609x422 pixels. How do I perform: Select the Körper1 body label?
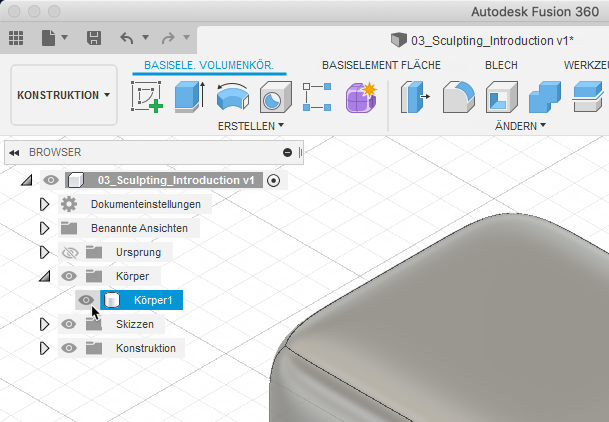[153, 300]
